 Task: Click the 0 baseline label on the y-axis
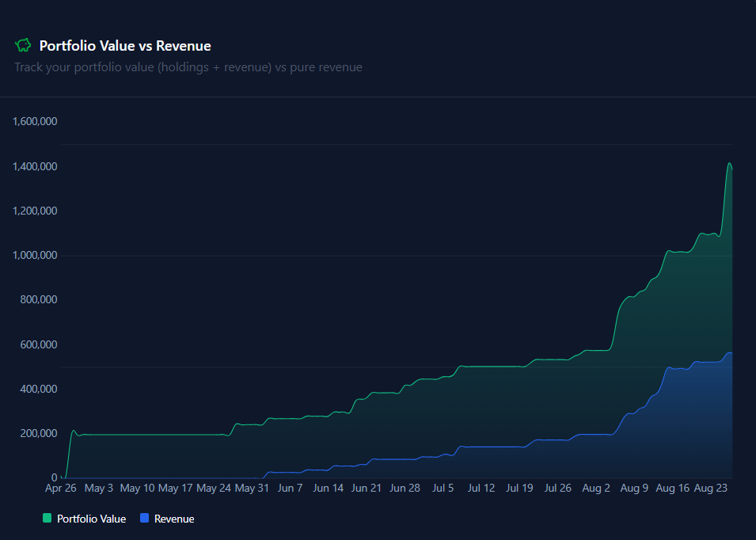[x=56, y=477]
